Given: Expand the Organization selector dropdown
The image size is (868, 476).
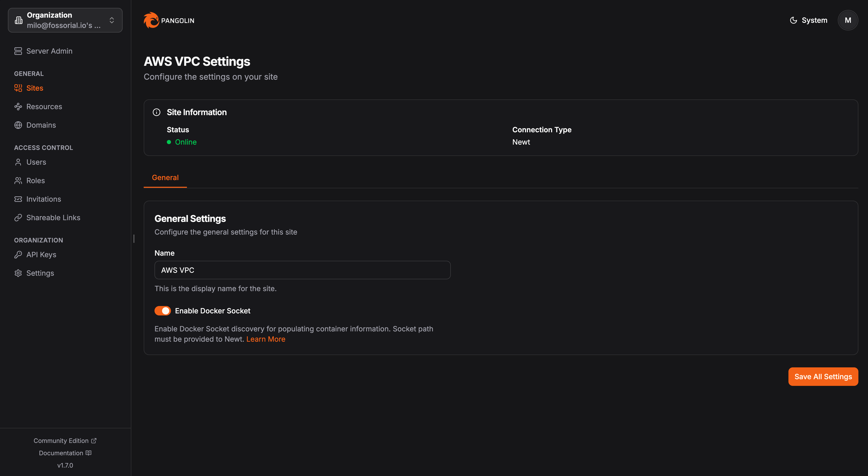Looking at the screenshot, I should click(65, 20).
